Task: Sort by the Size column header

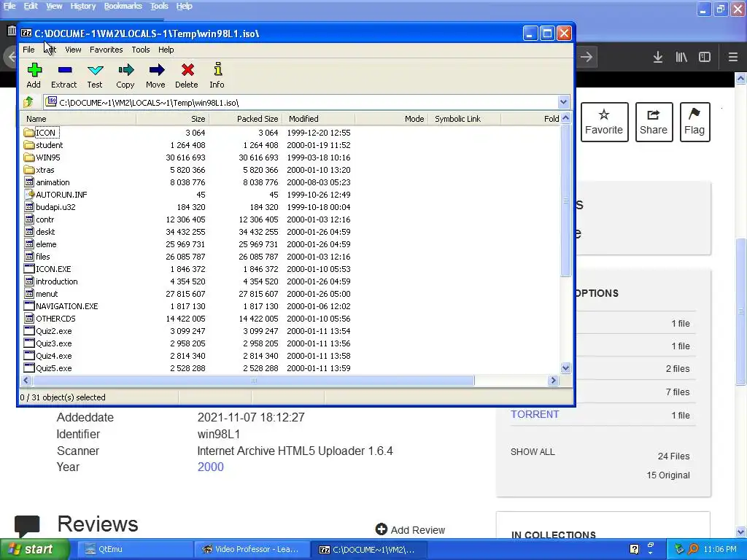Action: click(x=172, y=119)
